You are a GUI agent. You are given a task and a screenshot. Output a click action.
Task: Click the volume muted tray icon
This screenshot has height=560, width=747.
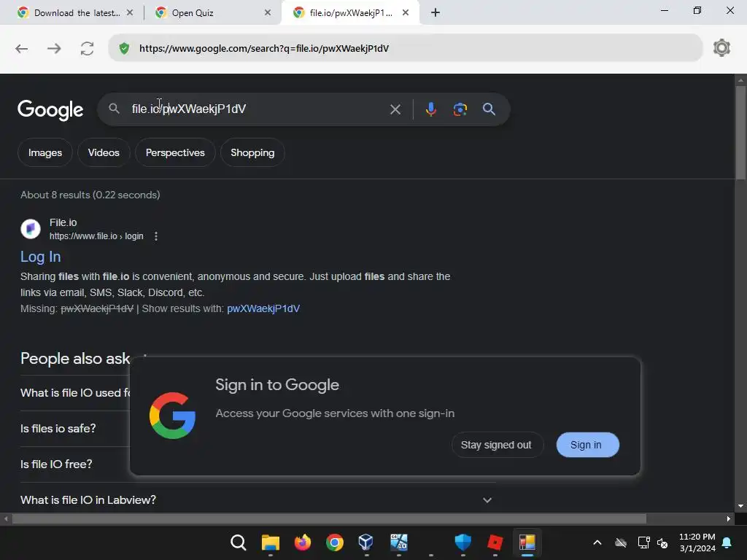(662, 542)
